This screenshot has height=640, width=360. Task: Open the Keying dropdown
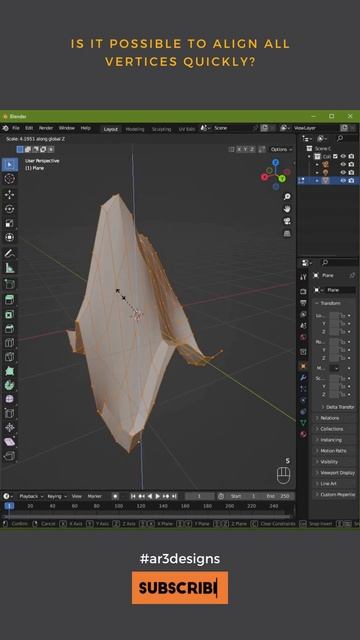(57, 496)
